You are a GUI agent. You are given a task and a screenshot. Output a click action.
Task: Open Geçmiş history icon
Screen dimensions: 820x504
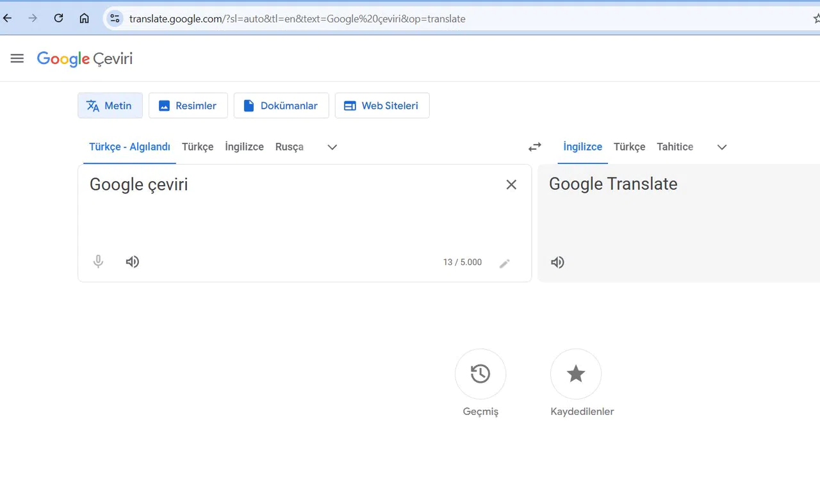click(480, 374)
